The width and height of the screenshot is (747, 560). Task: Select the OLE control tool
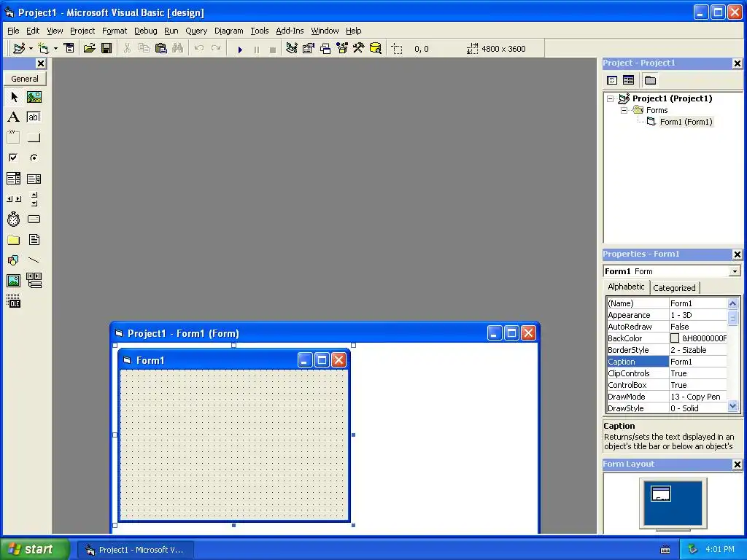coord(14,301)
